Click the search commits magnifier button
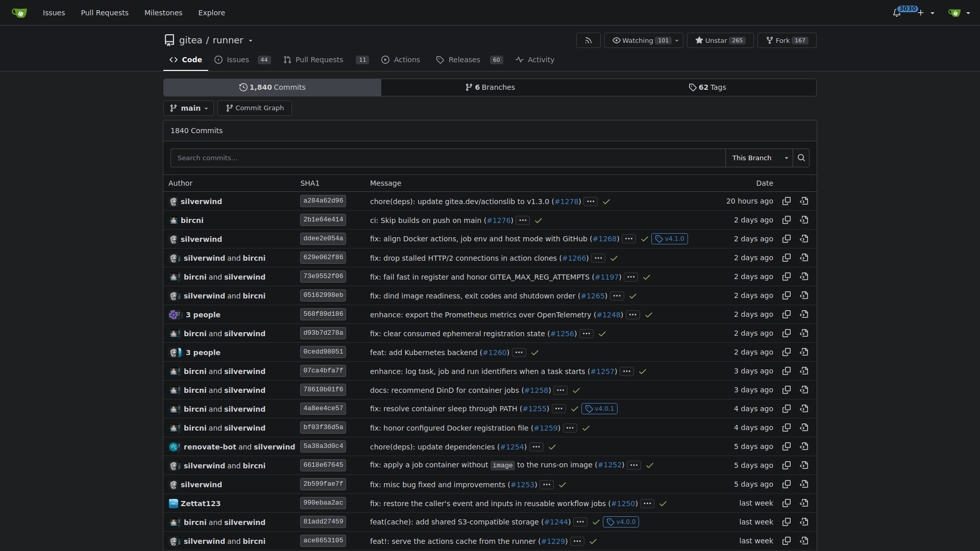980x551 pixels. pyautogui.click(x=801, y=158)
